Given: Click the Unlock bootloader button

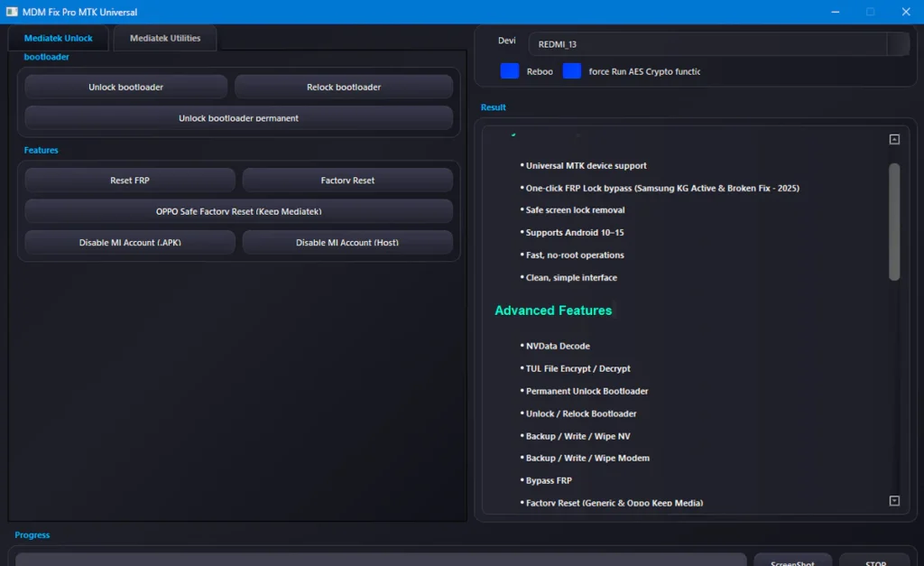Looking at the screenshot, I should tap(125, 88).
